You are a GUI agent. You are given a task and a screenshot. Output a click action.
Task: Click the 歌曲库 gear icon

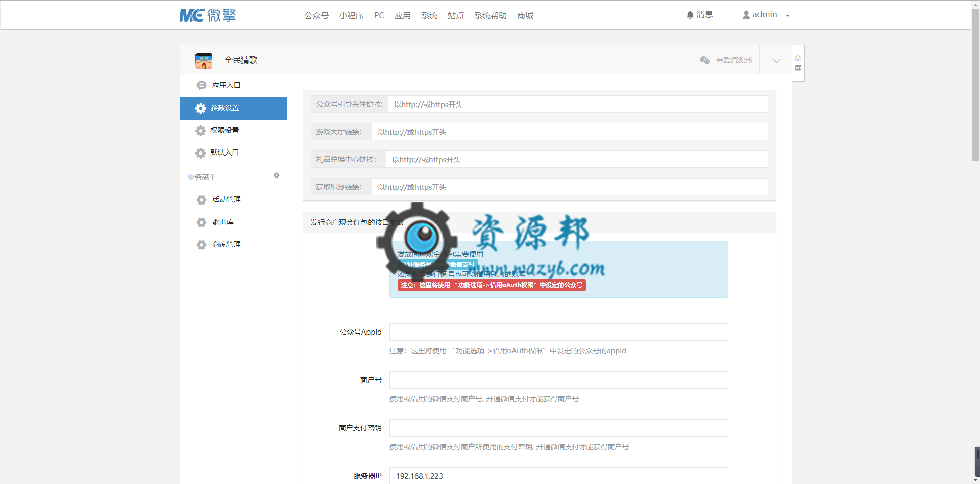201,222
